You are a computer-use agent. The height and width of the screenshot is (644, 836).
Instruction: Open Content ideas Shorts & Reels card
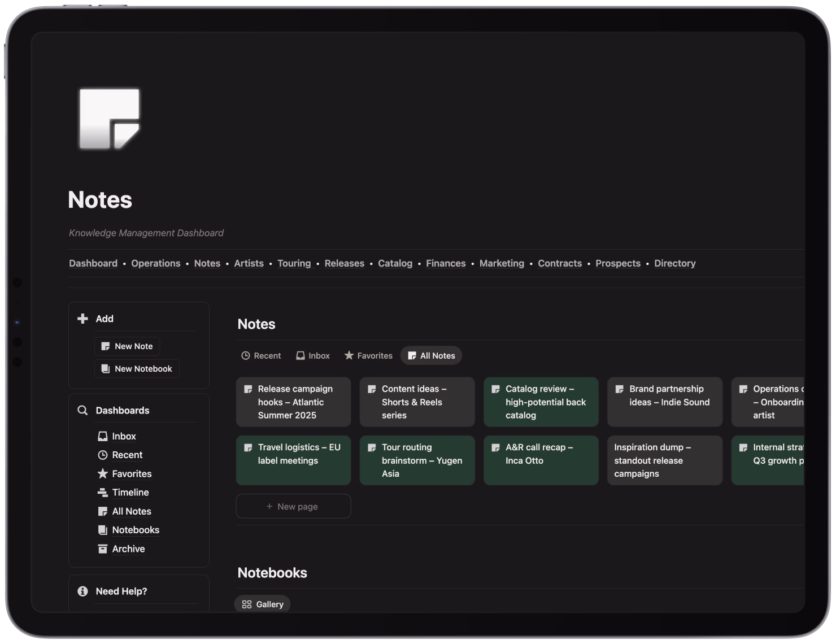click(417, 402)
